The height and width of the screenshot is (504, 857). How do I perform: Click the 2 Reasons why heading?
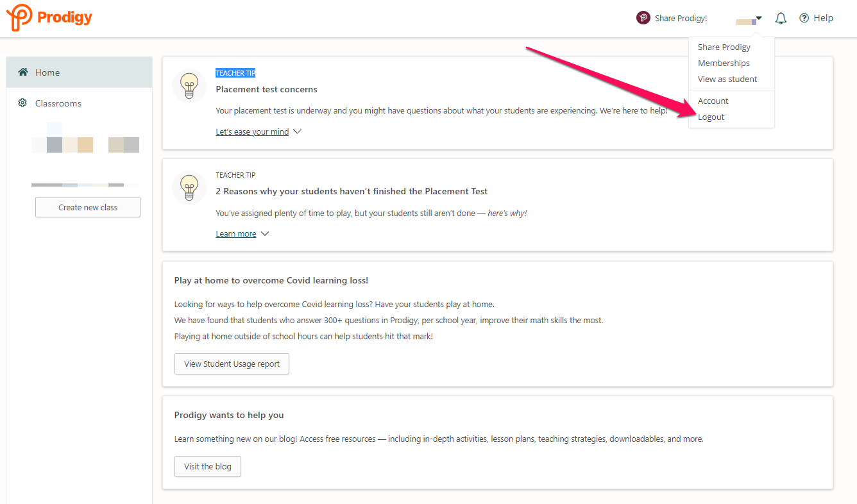(x=352, y=191)
